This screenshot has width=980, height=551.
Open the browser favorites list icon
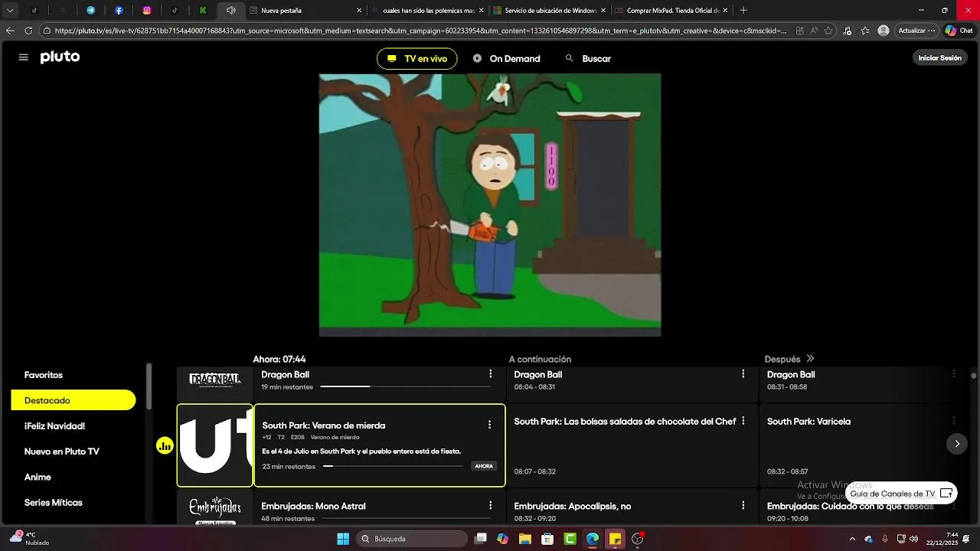(865, 31)
